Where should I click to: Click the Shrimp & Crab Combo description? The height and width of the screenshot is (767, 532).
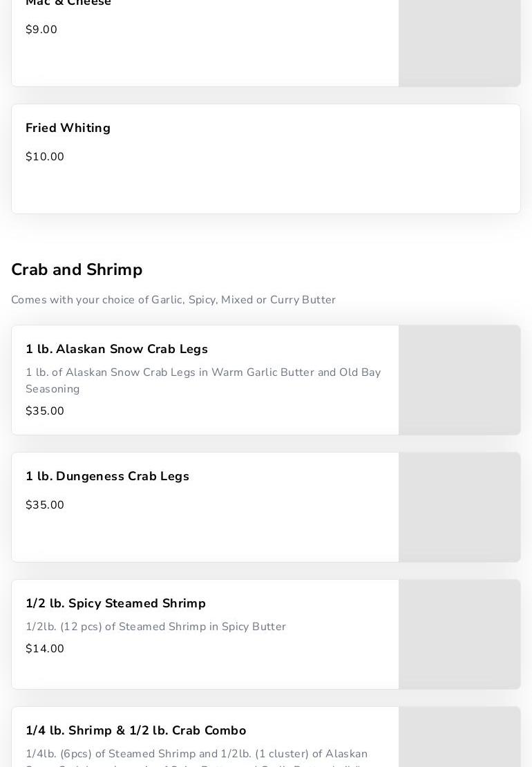[x=196, y=755]
